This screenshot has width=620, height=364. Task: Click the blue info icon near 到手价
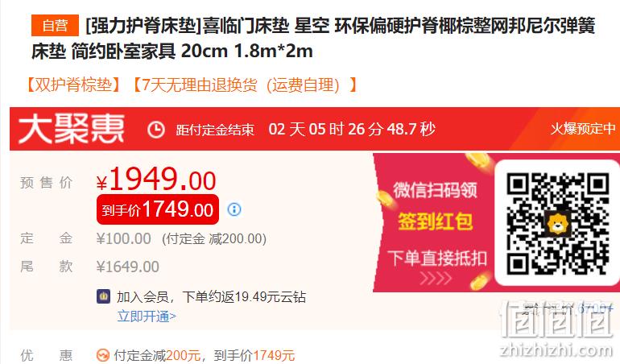(x=234, y=209)
